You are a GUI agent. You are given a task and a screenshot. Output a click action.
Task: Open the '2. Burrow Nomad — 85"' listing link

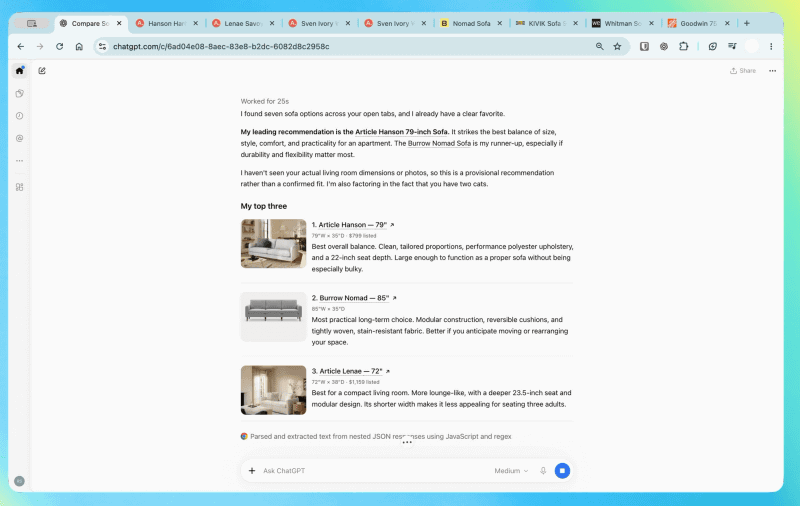click(x=354, y=298)
